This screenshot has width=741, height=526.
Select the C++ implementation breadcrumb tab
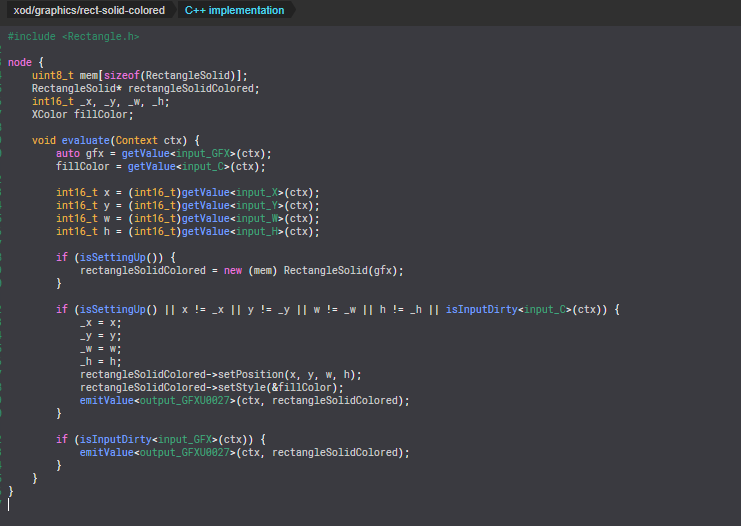click(x=234, y=10)
